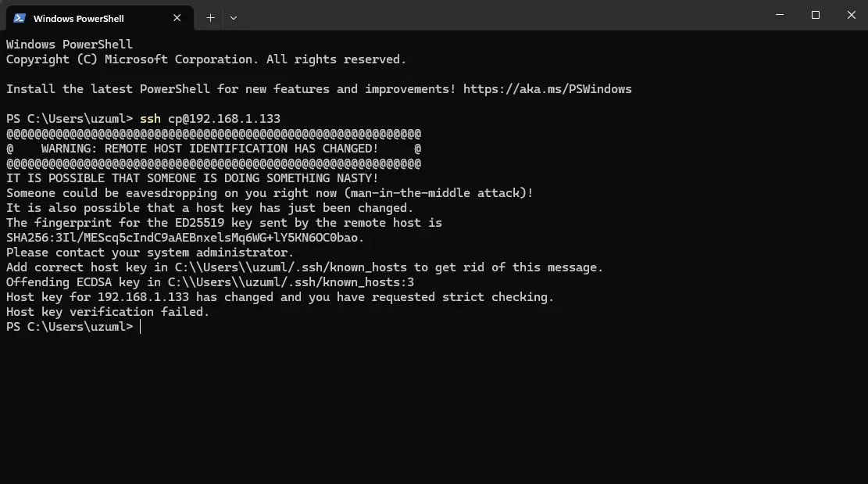Expand the new tab profile dropdown chevron
The height and width of the screenshot is (484, 868).
234,18
